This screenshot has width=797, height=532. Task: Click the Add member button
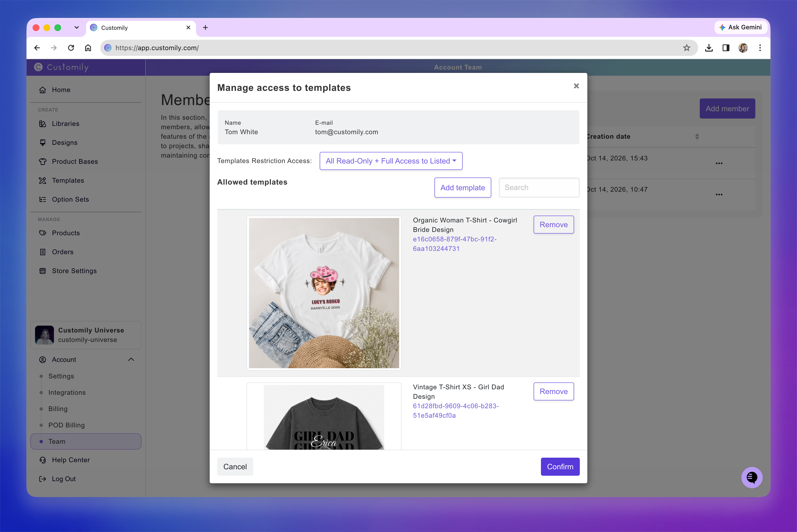click(727, 109)
